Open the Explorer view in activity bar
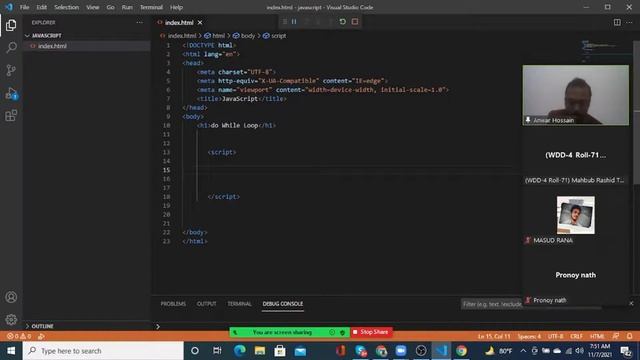 [x=11, y=25]
